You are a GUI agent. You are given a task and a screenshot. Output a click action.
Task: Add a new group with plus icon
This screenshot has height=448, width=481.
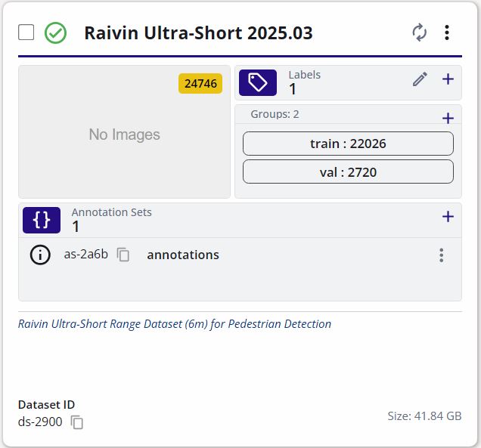[x=448, y=118]
